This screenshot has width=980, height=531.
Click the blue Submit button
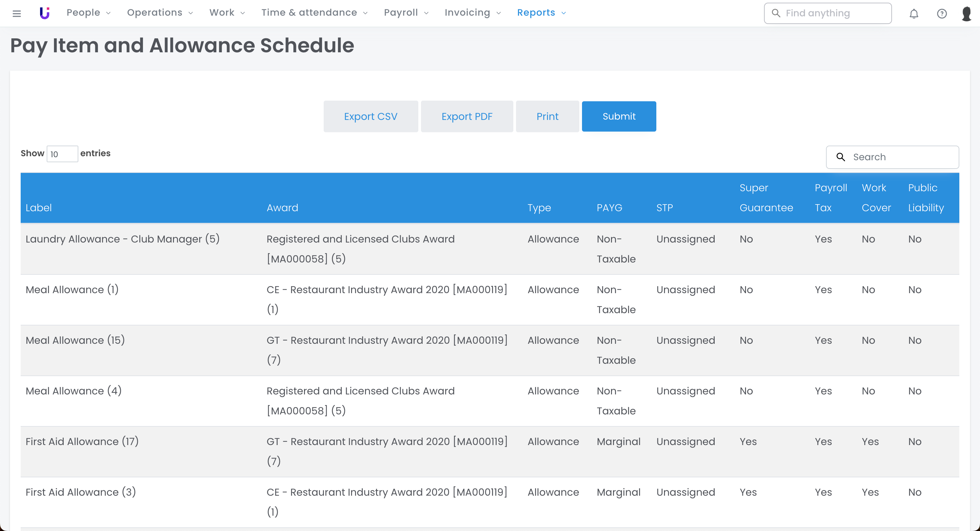(619, 116)
